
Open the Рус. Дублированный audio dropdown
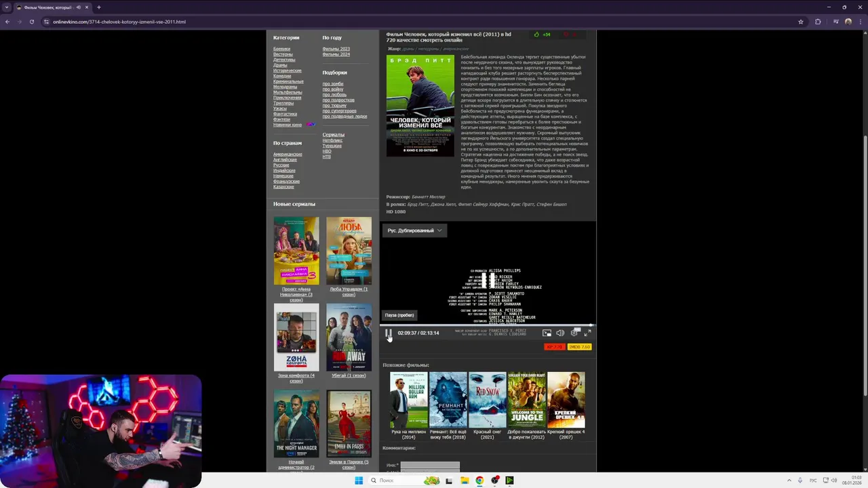[414, 230]
